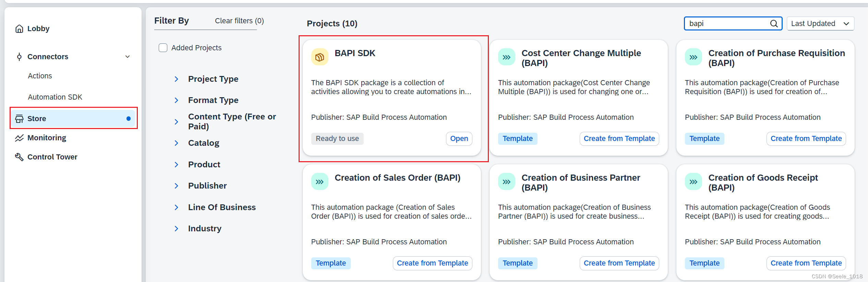Open Actions under Connectors
Viewport: 868px width, 282px height.
pyautogui.click(x=40, y=76)
